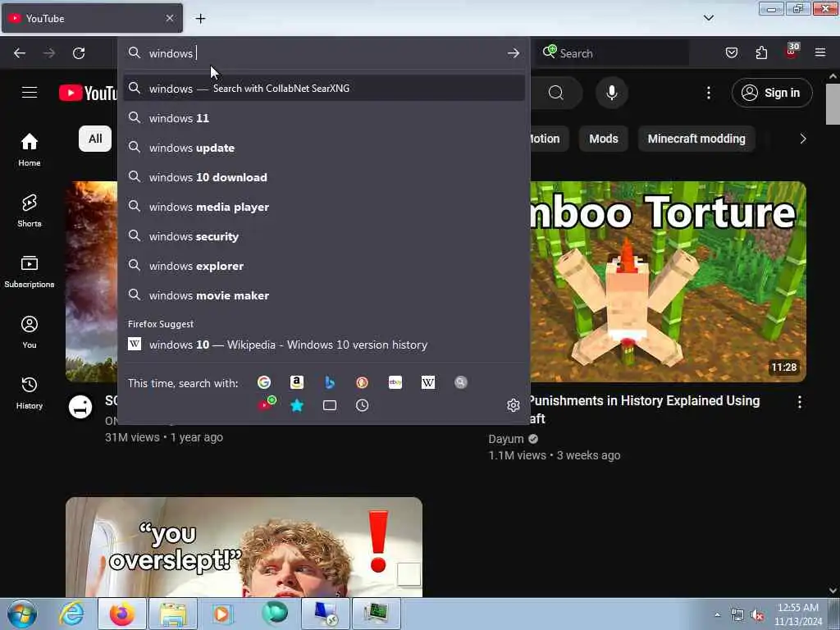Launch Internet Explorer from taskbar
Screen dimensions: 840x630
click(x=71, y=614)
